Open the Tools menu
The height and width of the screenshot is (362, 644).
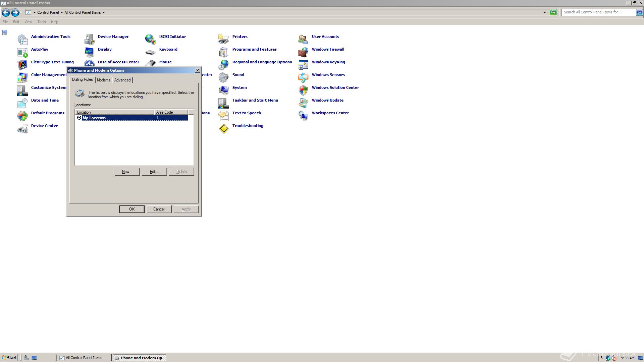42,22
